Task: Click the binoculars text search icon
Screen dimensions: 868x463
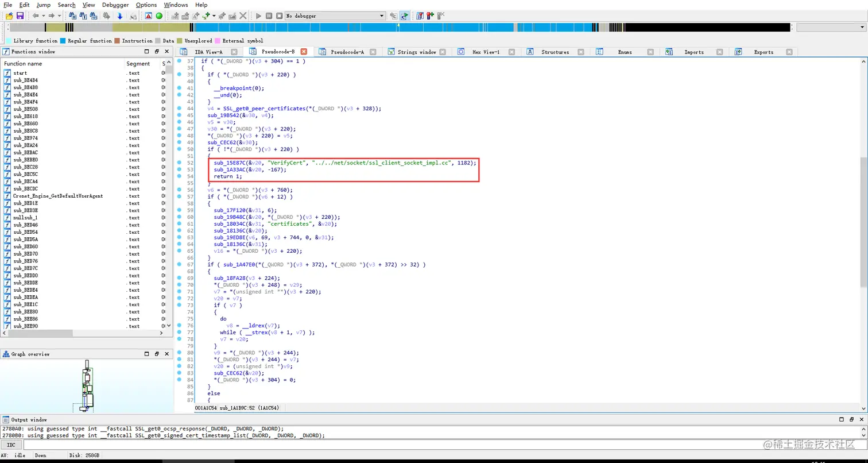Action: point(83,16)
